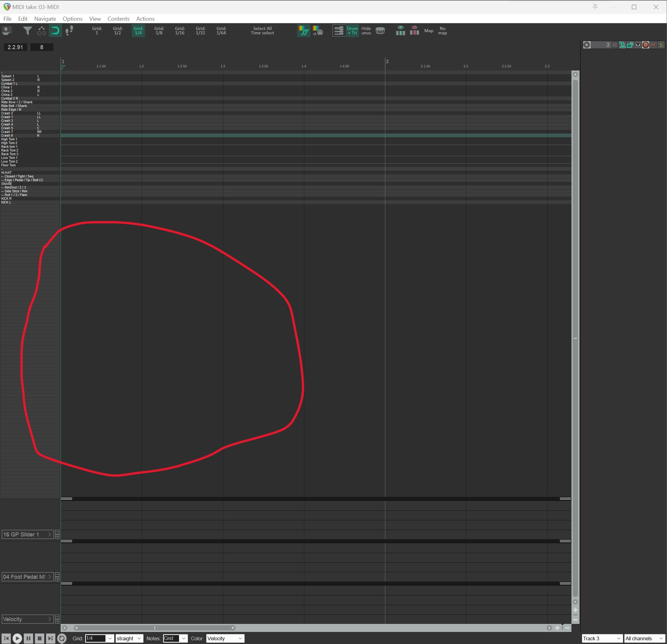Click the Pause transport button
This screenshot has height=644, width=667.
coord(28,638)
